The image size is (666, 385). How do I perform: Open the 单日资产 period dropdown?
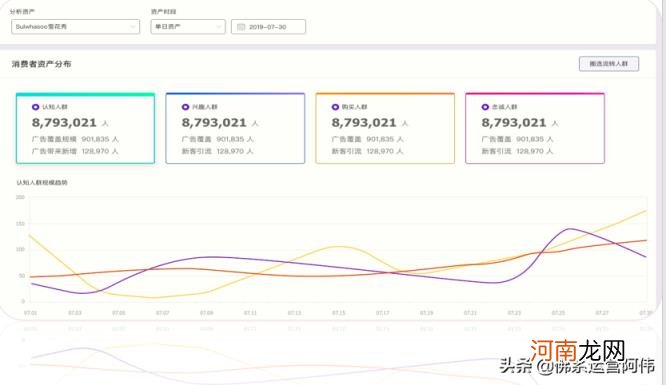[188, 26]
